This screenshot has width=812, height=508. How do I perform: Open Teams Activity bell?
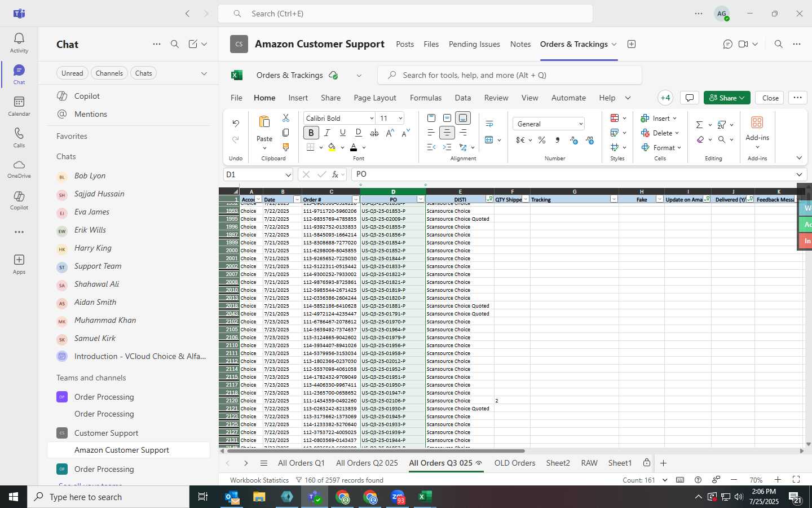19,42
